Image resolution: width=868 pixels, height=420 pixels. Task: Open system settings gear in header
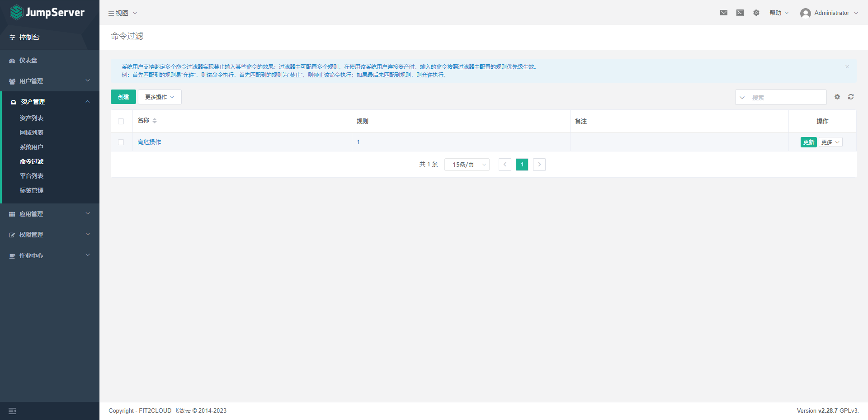[756, 13]
